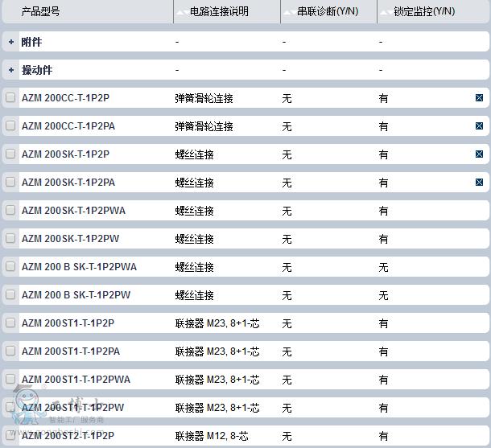Open the AZM 200ST2-T-1P2P product row
The width and height of the screenshot is (491, 448).
pos(68,436)
